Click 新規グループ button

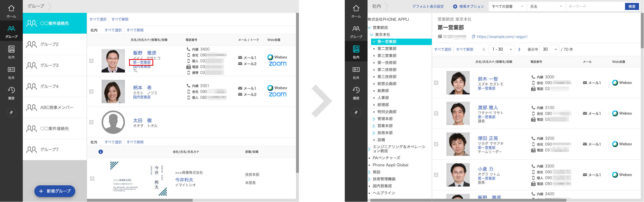click(55, 191)
